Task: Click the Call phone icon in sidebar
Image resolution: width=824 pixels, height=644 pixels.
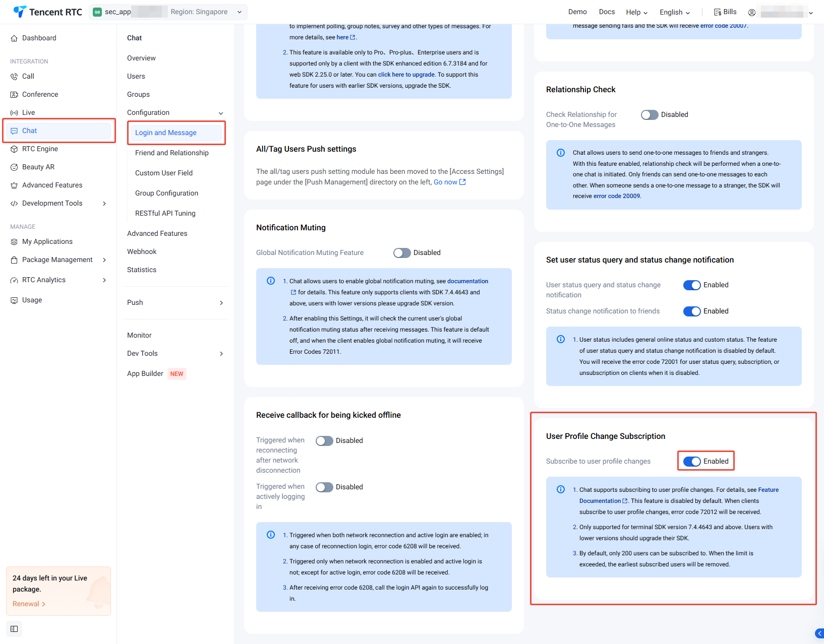Action: pos(14,77)
